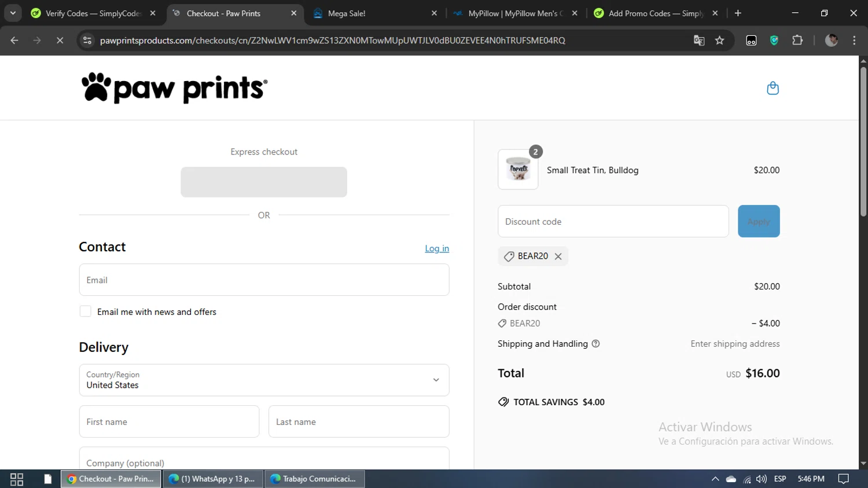Click the browser address bar URL

(333, 40)
